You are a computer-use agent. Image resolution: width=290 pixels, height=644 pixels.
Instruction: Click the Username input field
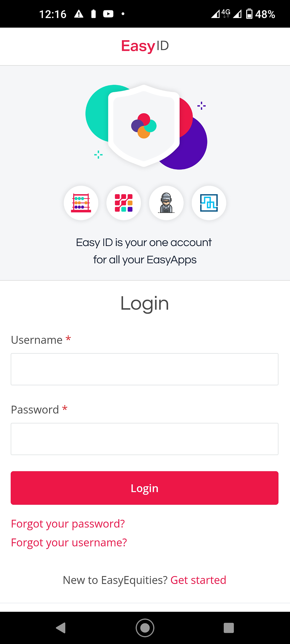point(144,369)
